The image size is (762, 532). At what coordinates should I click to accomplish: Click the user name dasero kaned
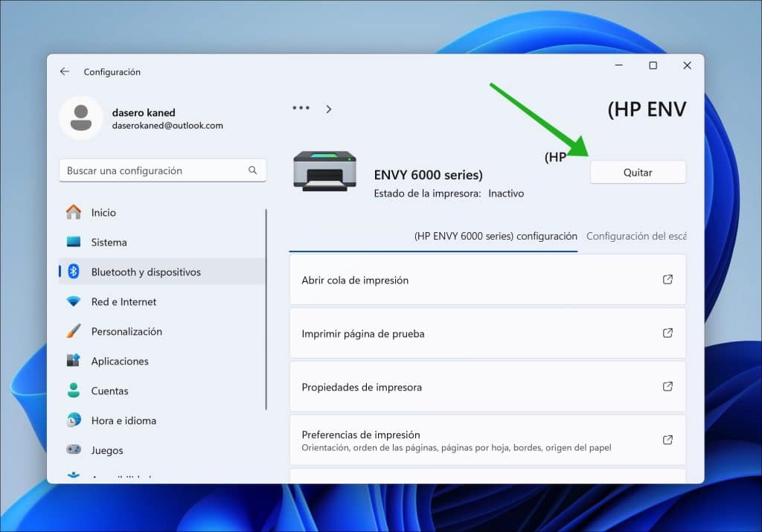point(144,112)
